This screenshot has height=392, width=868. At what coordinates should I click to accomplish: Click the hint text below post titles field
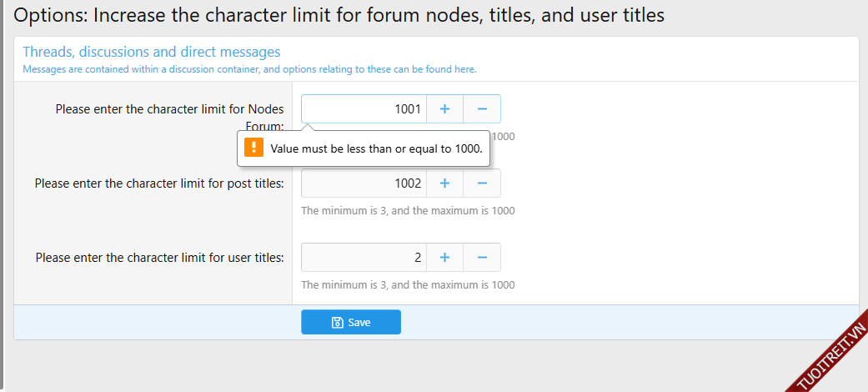(x=408, y=211)
